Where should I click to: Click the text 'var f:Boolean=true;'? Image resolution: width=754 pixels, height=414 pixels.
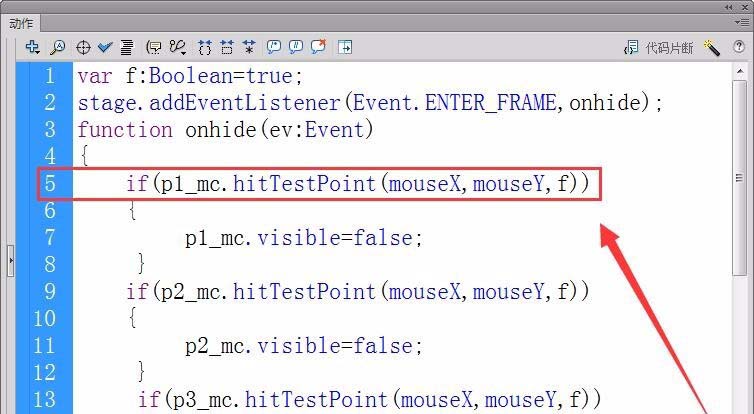coord(190,76)
